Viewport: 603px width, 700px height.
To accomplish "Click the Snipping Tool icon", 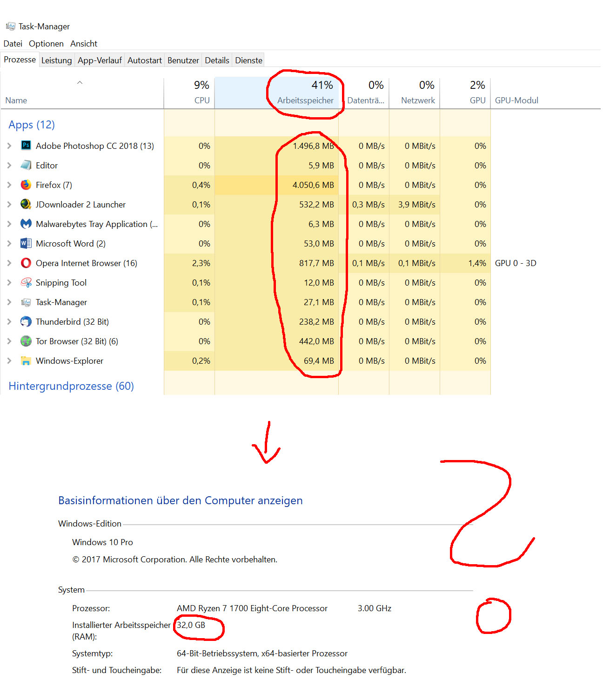I will (26, 282).
